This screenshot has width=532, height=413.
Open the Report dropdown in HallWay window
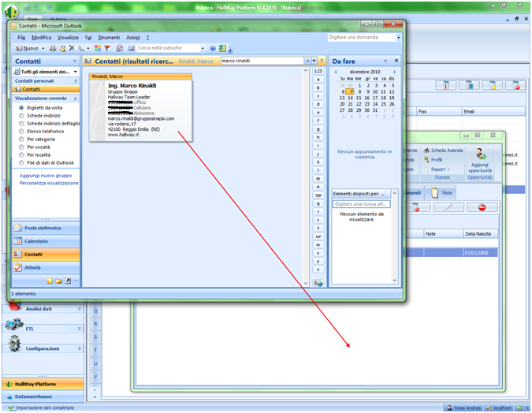coord(441,169)
